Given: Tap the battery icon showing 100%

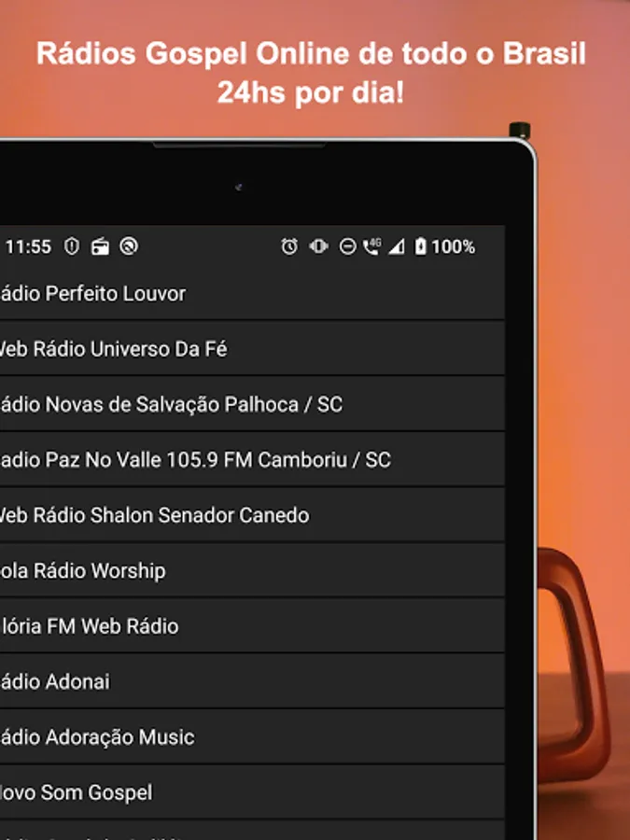Looking at the screenshot, I should (x=421, y=246).
